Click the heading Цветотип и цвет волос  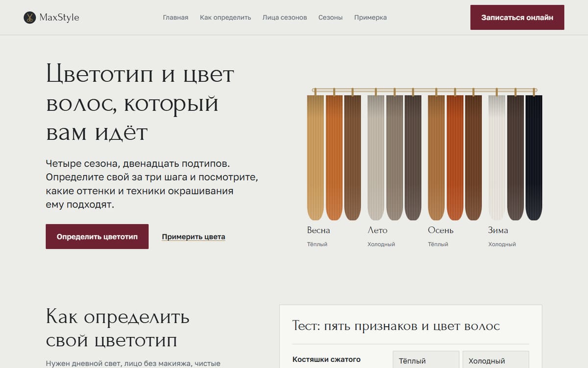(140, 104)
